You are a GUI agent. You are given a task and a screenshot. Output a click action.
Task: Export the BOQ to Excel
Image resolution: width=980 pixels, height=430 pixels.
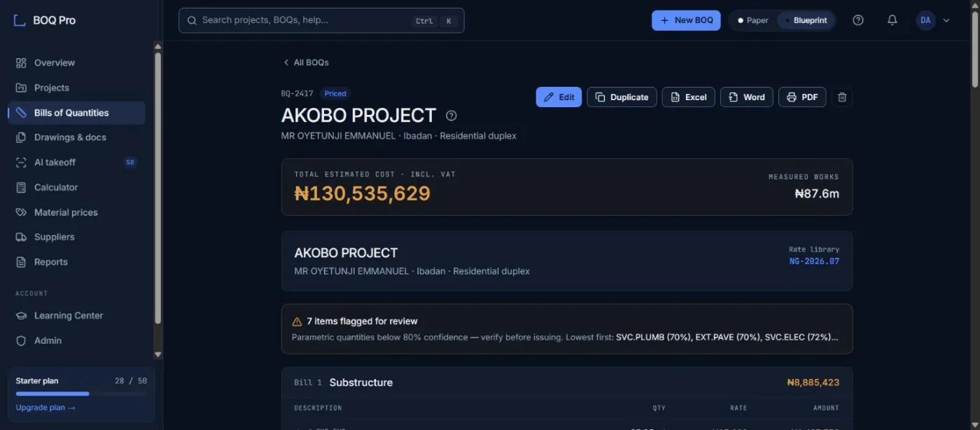click(x=688, y=97)
